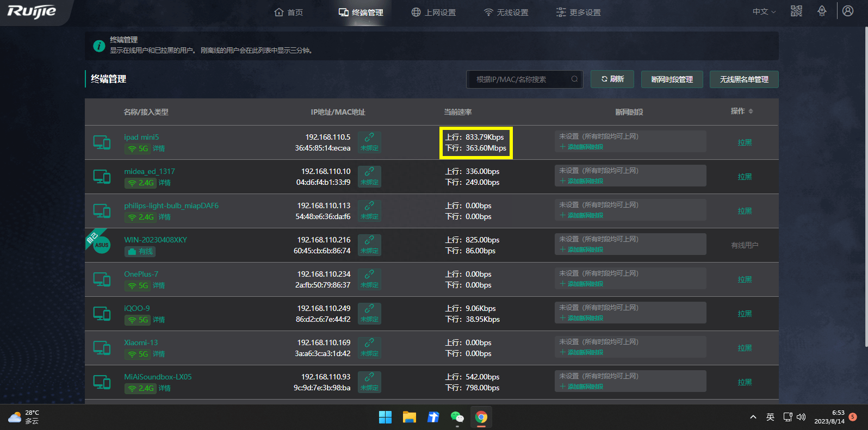Open the 首页 home tab

[289, 12]
